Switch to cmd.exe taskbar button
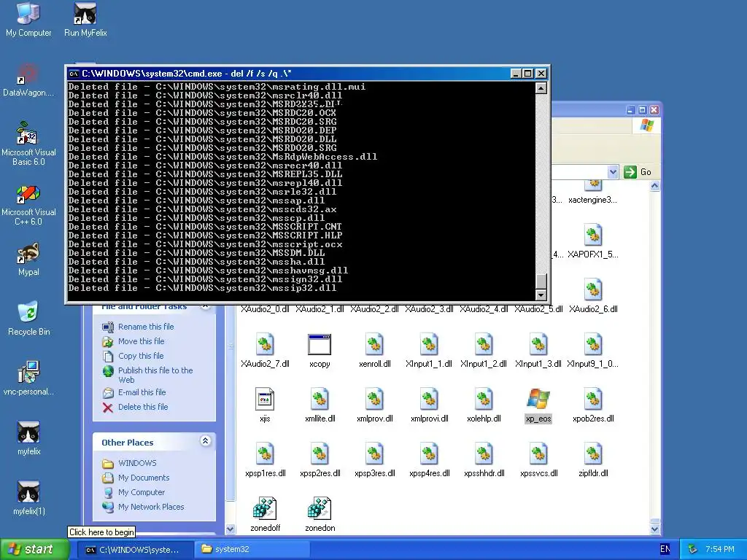Viewport: 747px width, 560px height. pos(134,550)
